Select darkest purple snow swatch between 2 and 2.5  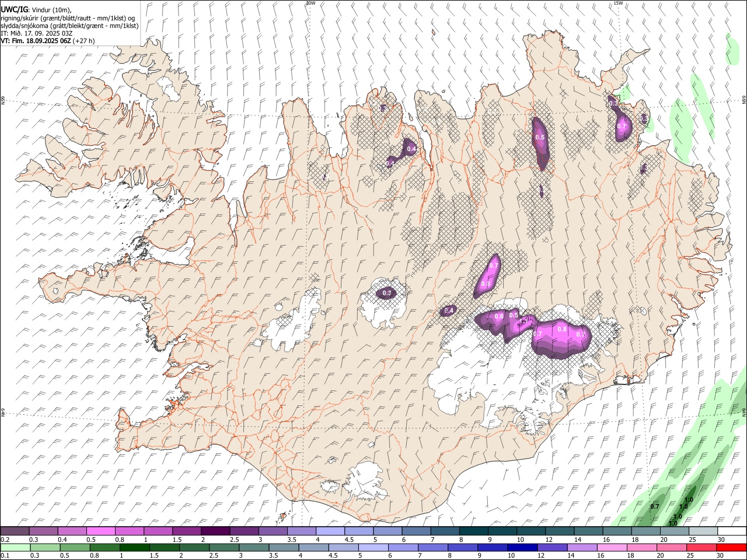215,531
